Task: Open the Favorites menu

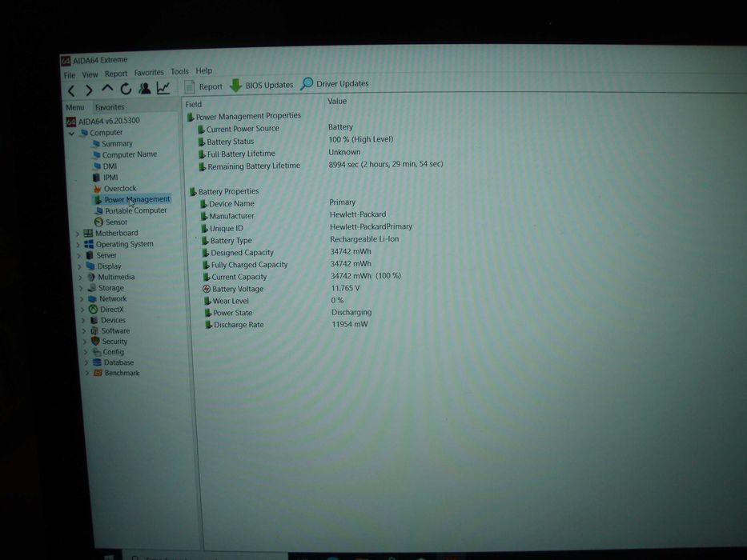Action: 149,72
